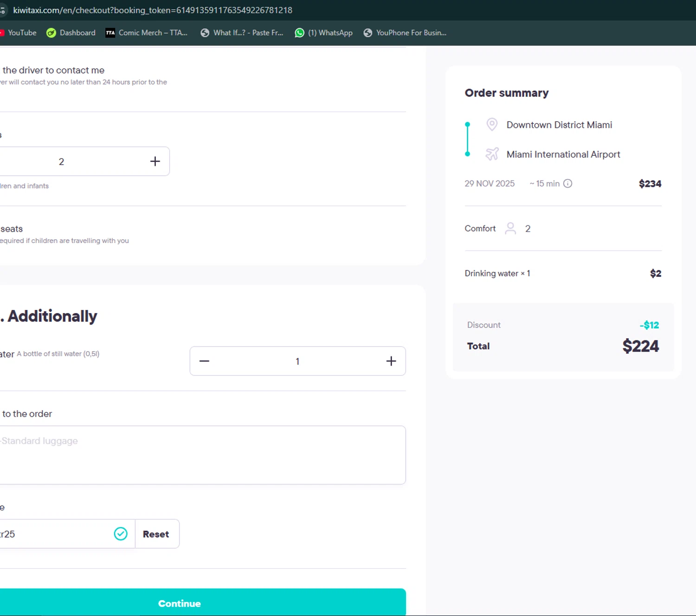The height and width of the screenshot is (616, 696).
Task: Click the comment box with Standard luggage placeholder
Action: (203, 455)
